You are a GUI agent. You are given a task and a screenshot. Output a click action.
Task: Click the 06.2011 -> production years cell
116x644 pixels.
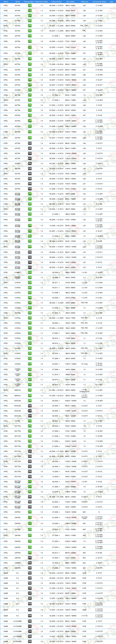[x=56, y=283]
